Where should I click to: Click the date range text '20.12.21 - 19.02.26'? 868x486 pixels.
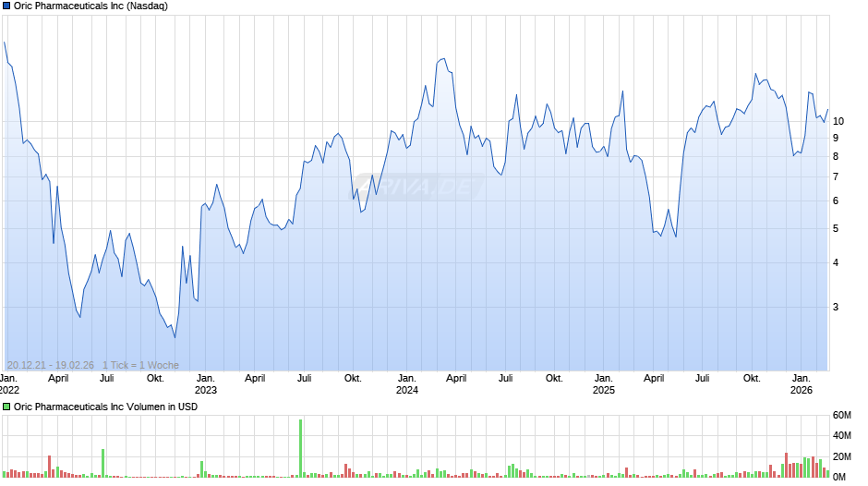pyautogui.click(x=51, y=365)
